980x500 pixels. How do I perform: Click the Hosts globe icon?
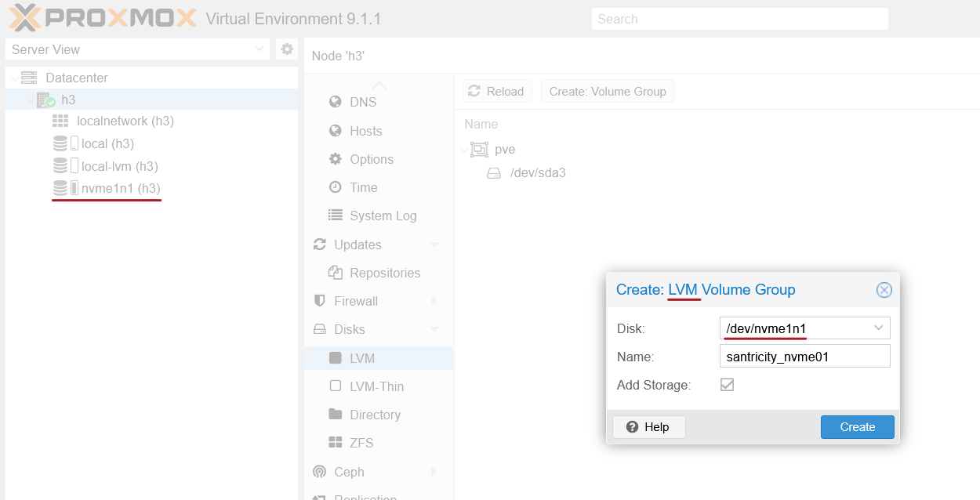pos(336,131)
